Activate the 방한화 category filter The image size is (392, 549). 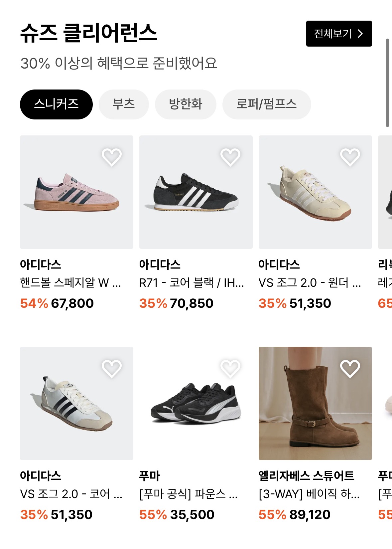point(186,104)
